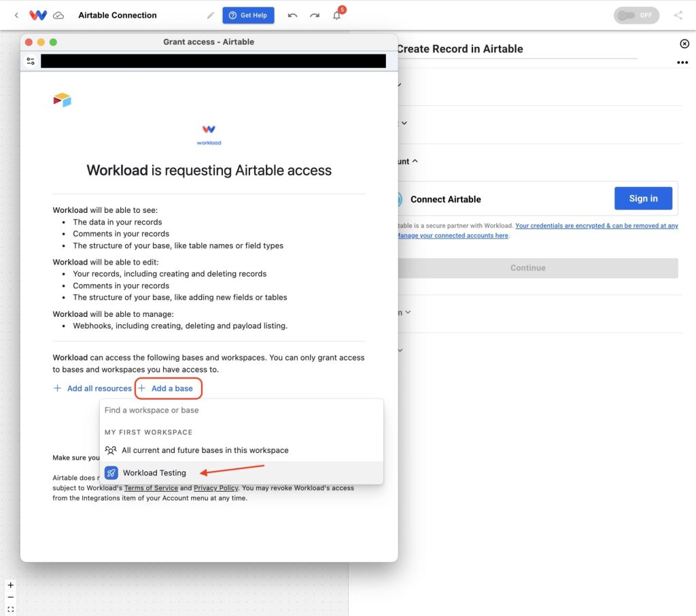696x616 pixels.
Task: Open the three-dot more options menu
Action: tap(682, 63)
